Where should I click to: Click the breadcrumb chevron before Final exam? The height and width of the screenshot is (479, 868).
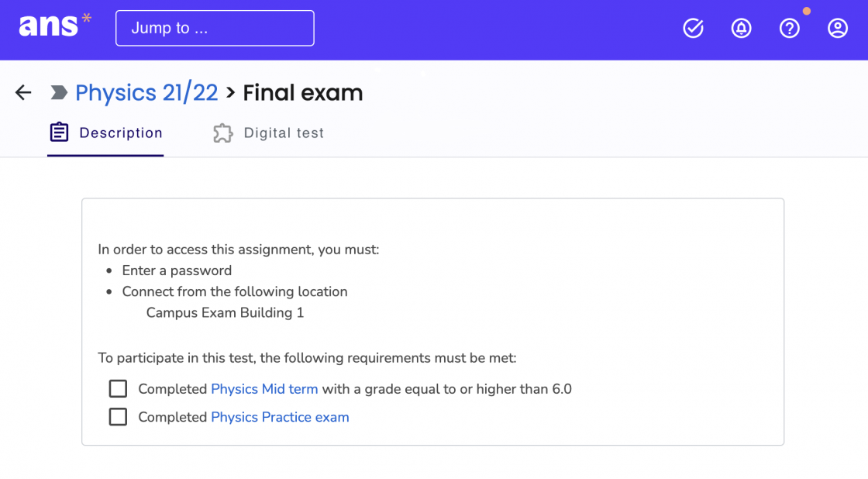click(x=231, y=92)
